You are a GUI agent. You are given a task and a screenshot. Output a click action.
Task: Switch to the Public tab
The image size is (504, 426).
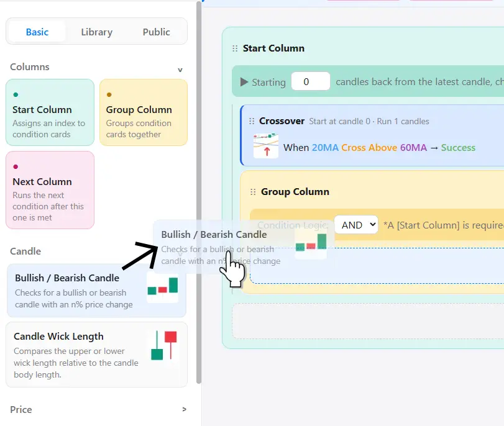point(156,32)
